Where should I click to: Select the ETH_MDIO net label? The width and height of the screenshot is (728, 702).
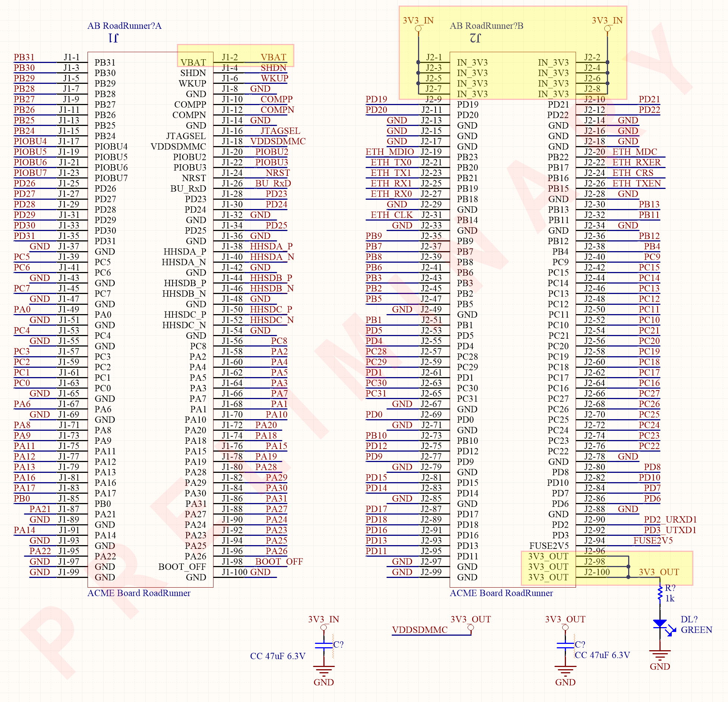coord(390,152)
